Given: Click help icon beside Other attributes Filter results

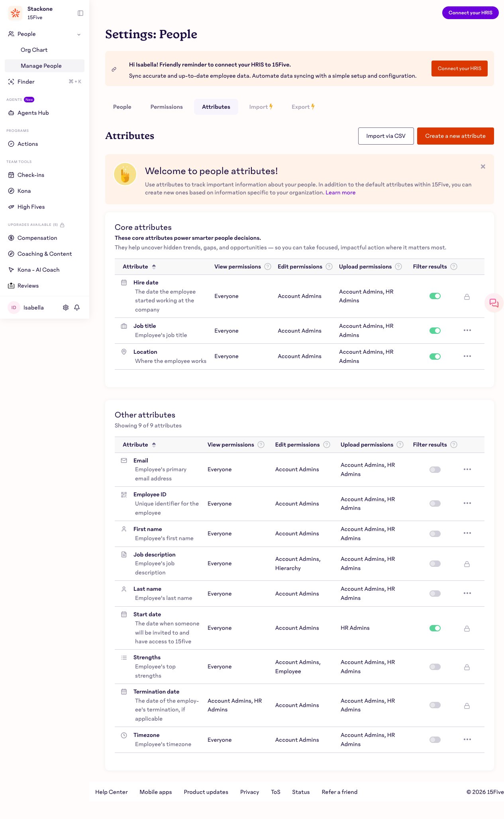Looking at the screenshot, I should click(454, 445).
